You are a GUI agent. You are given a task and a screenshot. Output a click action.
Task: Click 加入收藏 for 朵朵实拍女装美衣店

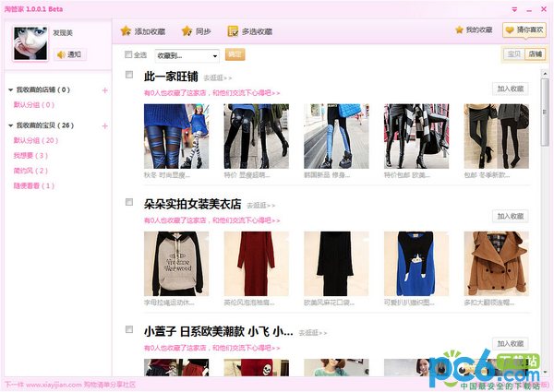[x=511, y=216]
